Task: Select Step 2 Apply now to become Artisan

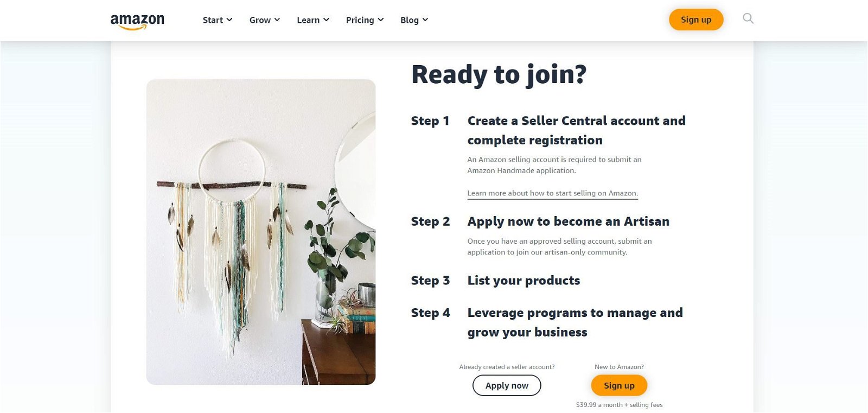Action: [568, 221]
